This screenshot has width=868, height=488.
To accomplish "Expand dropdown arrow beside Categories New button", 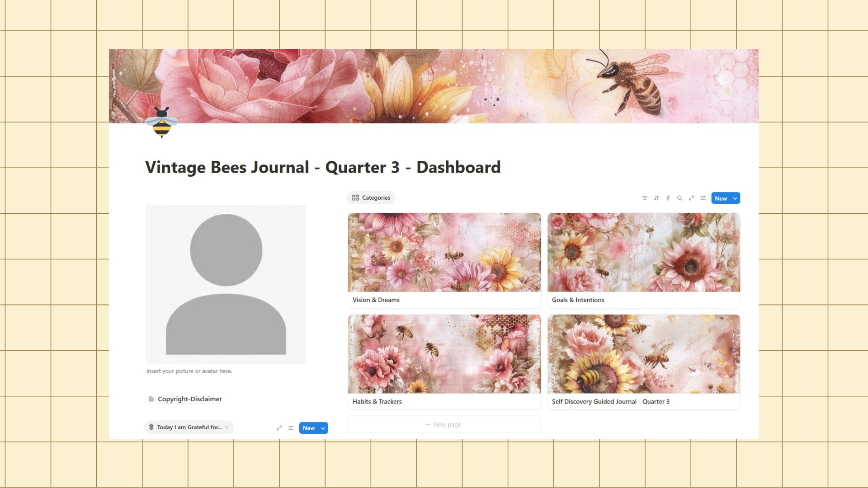I will click(x=735, y=198).
